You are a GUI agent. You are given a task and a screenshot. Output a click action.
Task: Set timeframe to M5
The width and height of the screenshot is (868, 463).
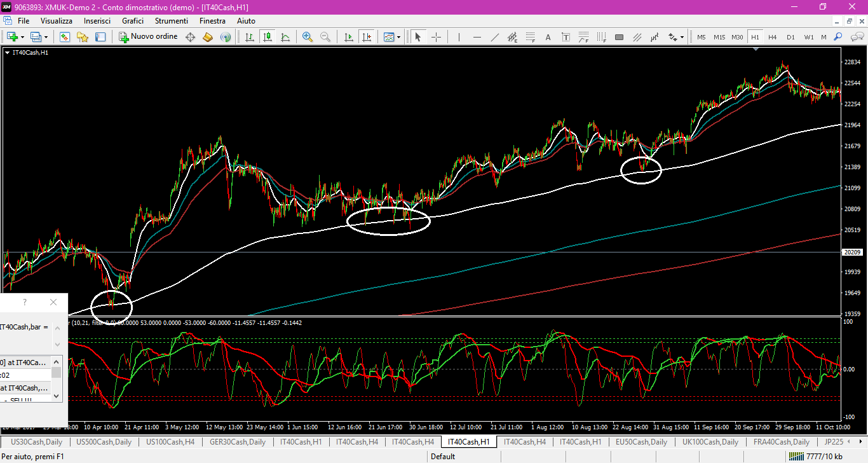[702, 37]
